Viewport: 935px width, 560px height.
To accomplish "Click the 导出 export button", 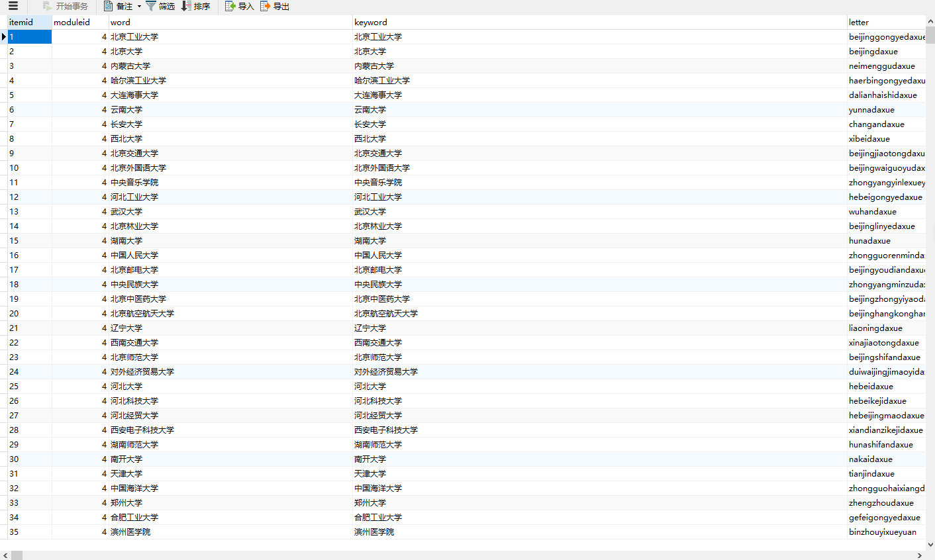I will click(275, 6).
